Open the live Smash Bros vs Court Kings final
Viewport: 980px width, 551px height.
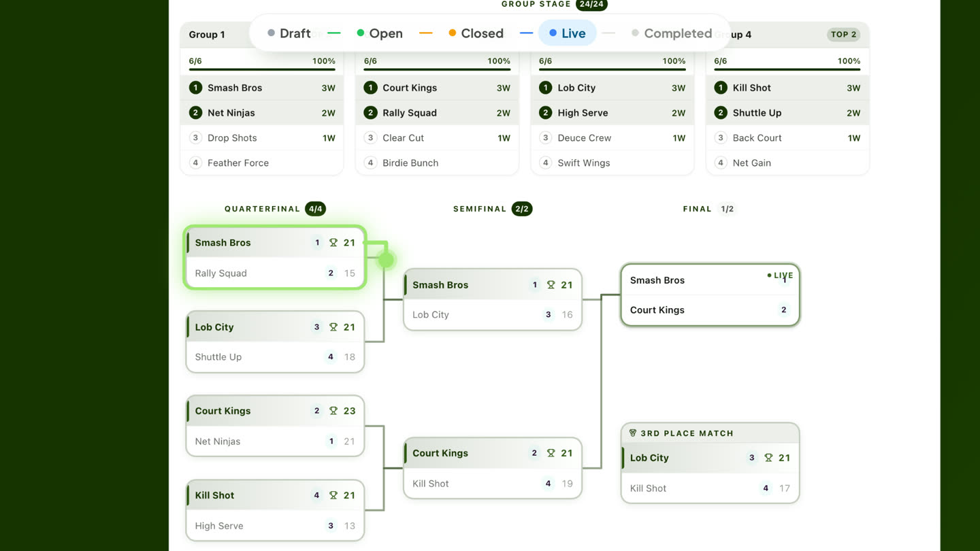pyautogui.click(x=710, y=295)
